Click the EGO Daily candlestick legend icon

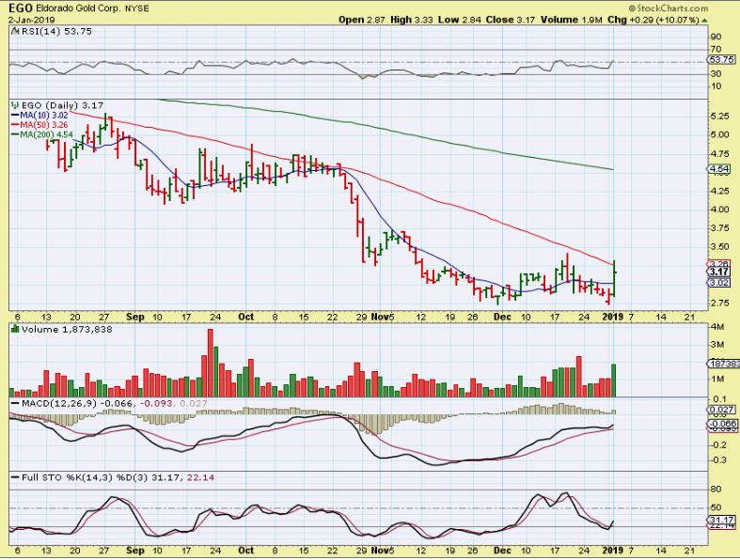pyautogui.click(x=16, y=105)
